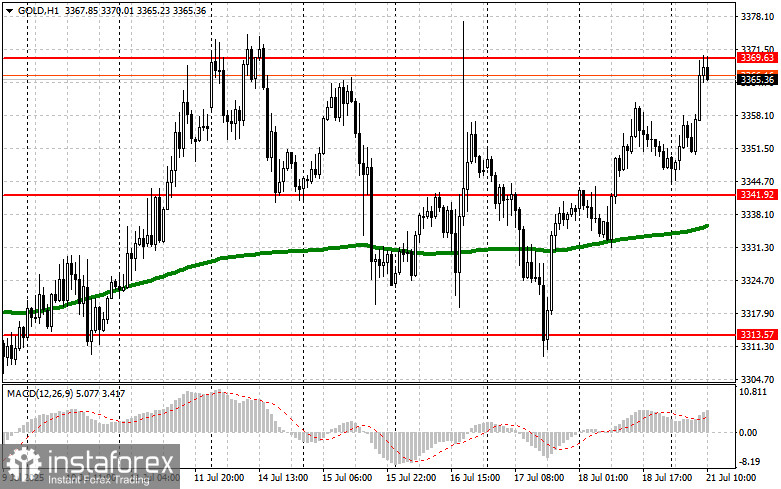
Task: Select the 3341.92 level price label
Action: pos(757,195)
